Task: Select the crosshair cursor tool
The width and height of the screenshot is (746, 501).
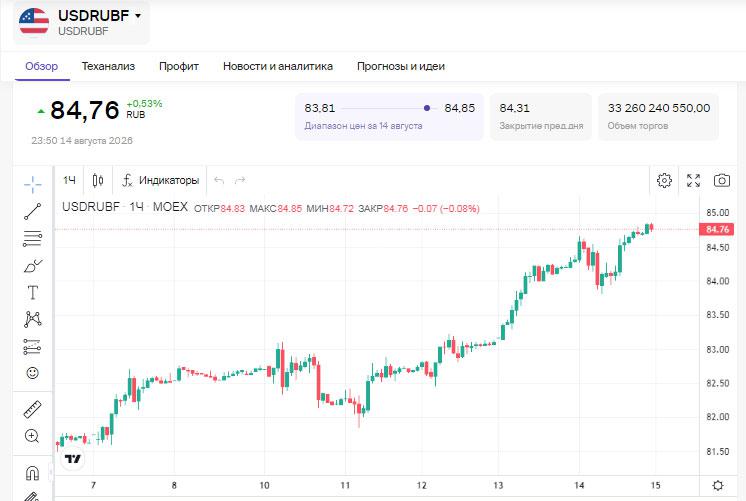Action: coord(32,184)
